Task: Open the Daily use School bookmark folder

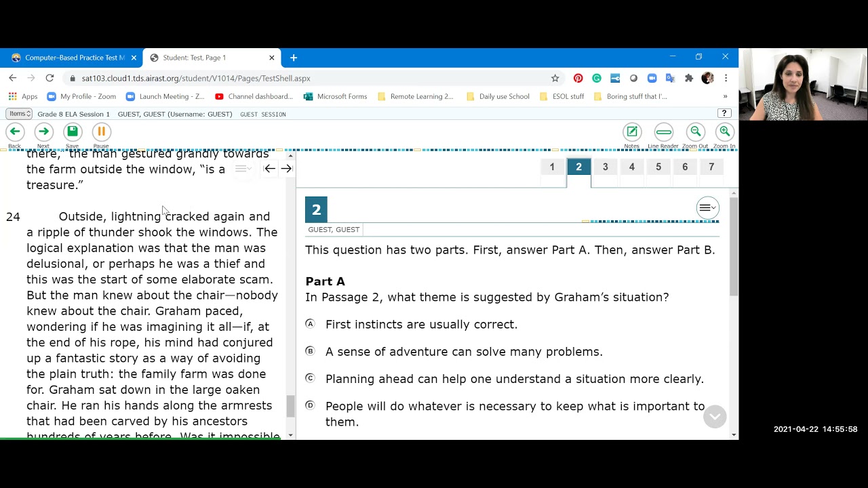Action: [x=498, y=96]
